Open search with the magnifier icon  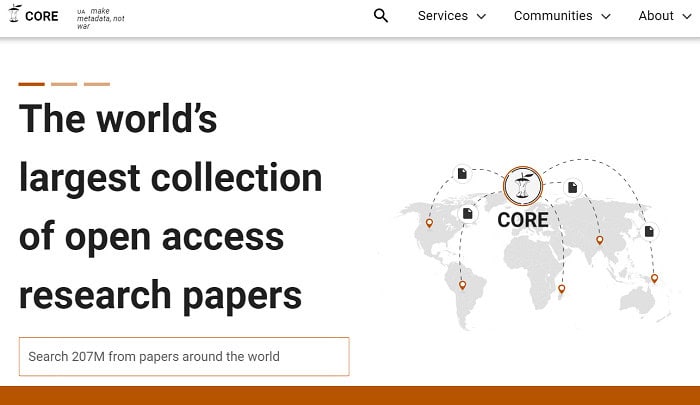click(x=381, y=16)
